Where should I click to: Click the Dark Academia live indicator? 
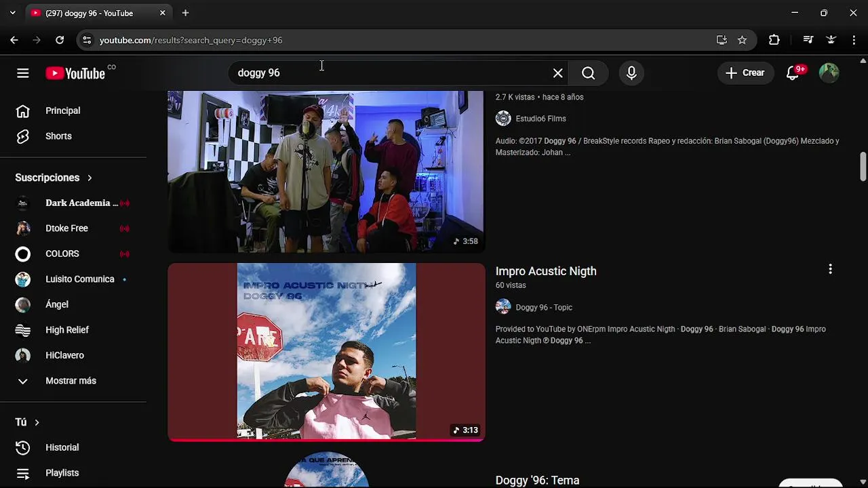[124, 203]
